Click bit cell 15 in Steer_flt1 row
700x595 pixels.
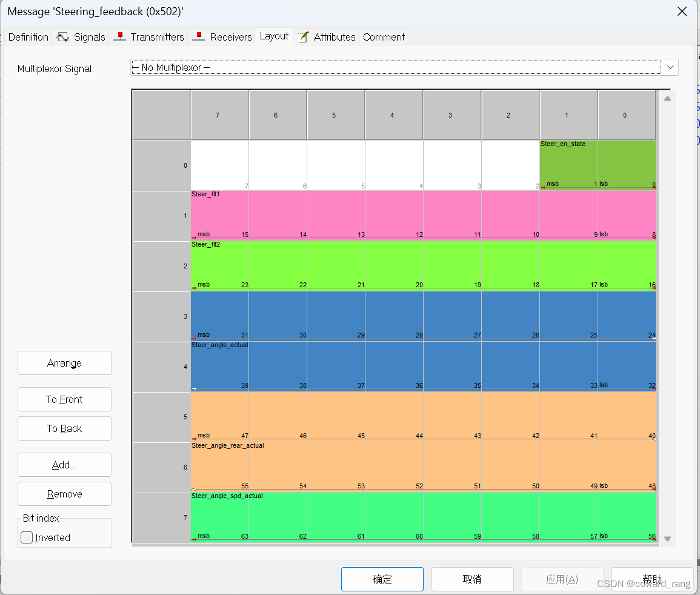pos(219,216)
